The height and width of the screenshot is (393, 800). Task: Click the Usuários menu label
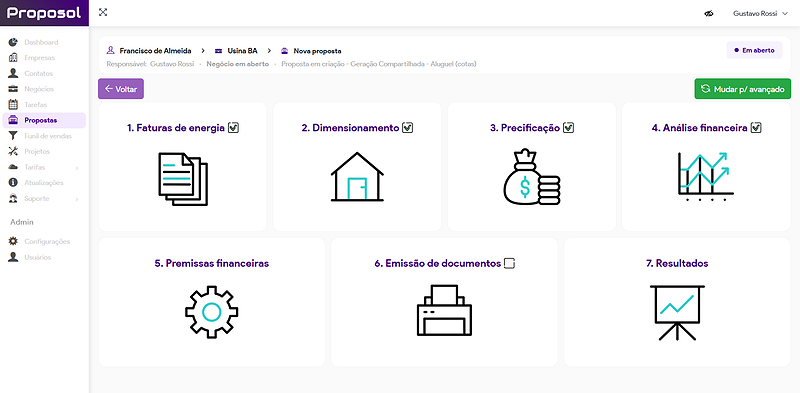38,257
